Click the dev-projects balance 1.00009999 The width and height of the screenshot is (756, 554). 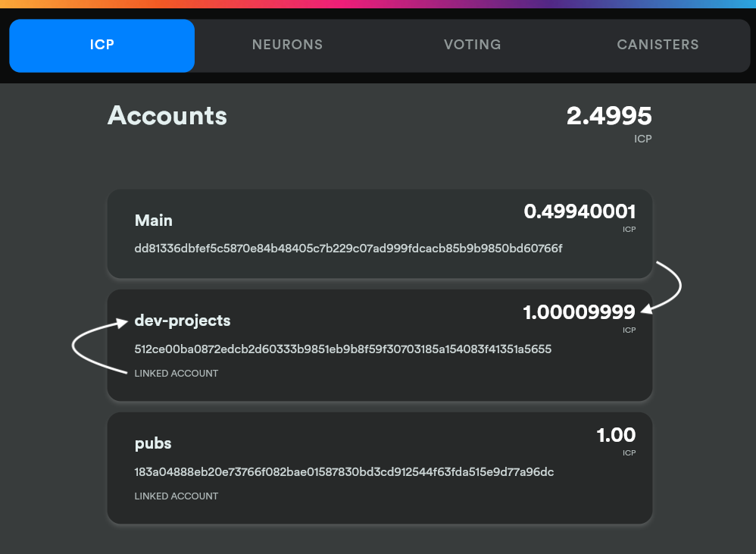(x=579, y=312)
